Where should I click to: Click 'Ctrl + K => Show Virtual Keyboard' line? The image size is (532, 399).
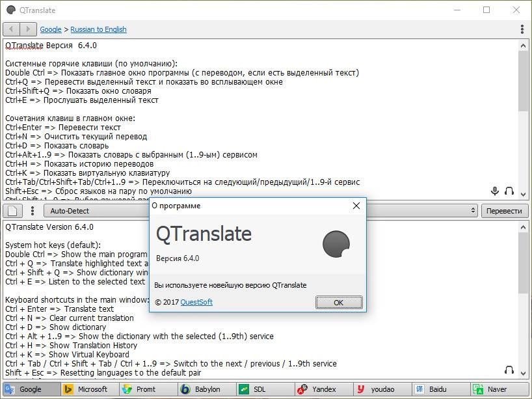click(67, 355)
